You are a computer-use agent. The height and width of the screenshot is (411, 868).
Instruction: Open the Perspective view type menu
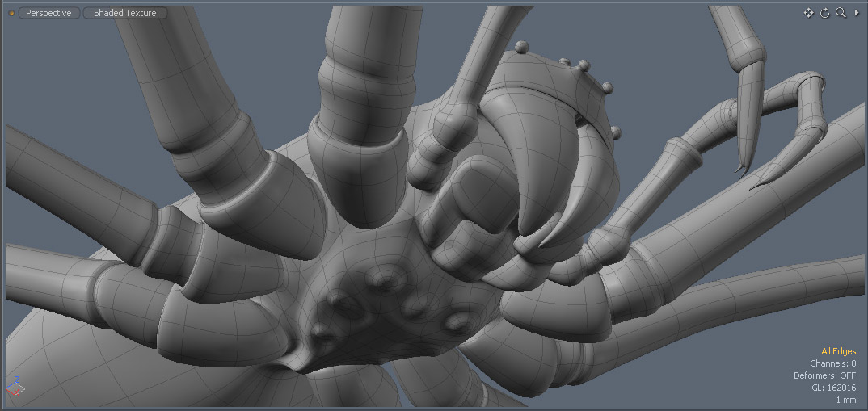click(48, 13)
